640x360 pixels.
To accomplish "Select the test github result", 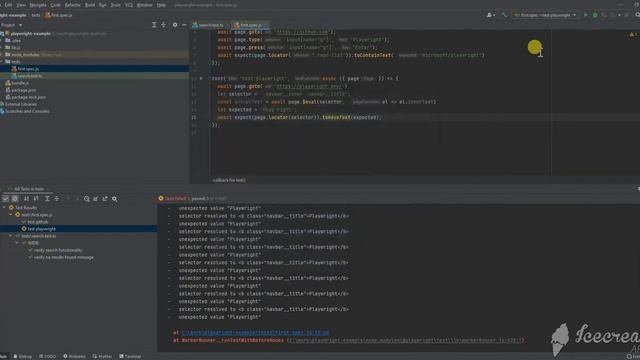I will pyautogui.click(x=38, y=222).
